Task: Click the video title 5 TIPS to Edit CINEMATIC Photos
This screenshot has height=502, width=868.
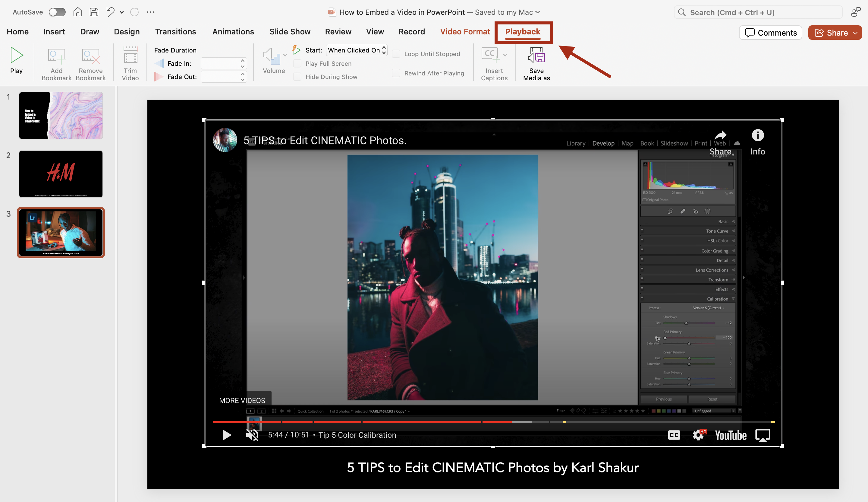Action: [x=325, y=140]
